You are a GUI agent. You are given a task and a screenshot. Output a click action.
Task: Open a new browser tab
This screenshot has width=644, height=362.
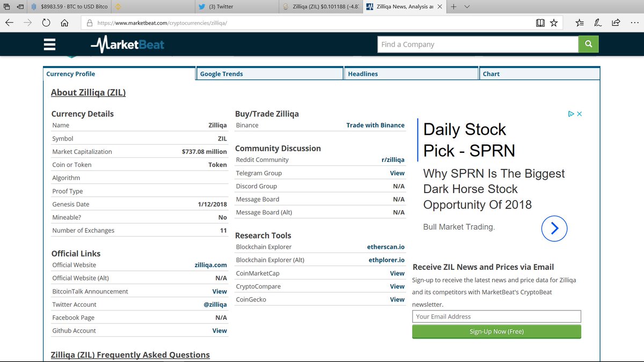453,6
